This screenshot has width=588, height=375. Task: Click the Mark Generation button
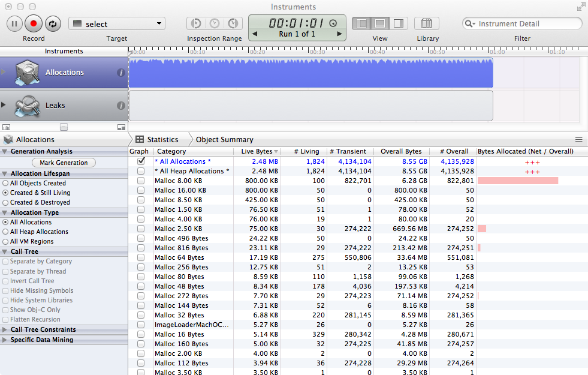coord(64,163)
